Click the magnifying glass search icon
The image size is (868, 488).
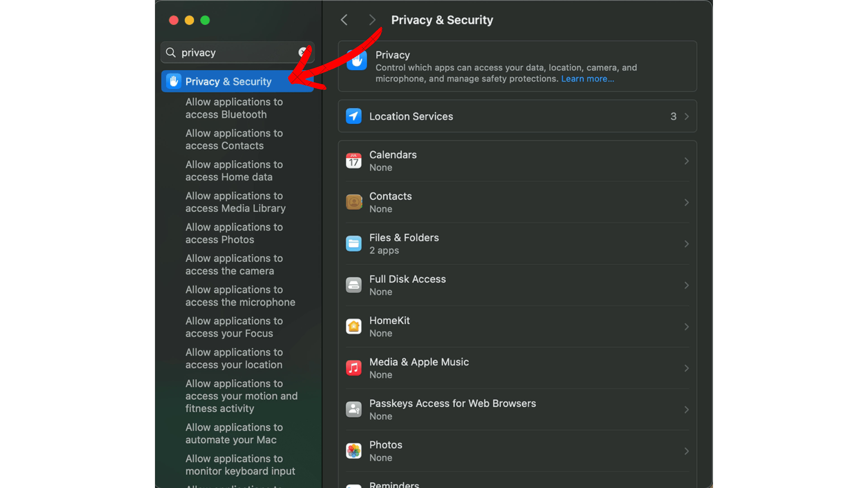pyautogui.click(x=171, y=53)
